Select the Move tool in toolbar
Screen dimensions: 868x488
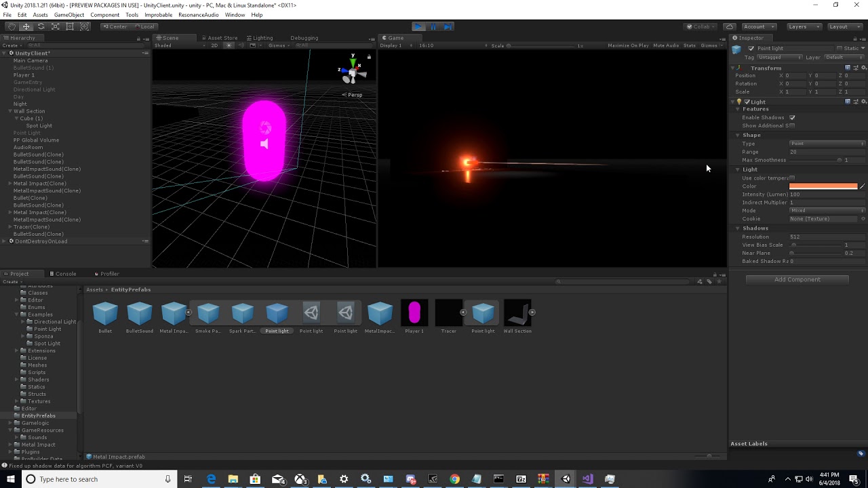pos(26,26)
